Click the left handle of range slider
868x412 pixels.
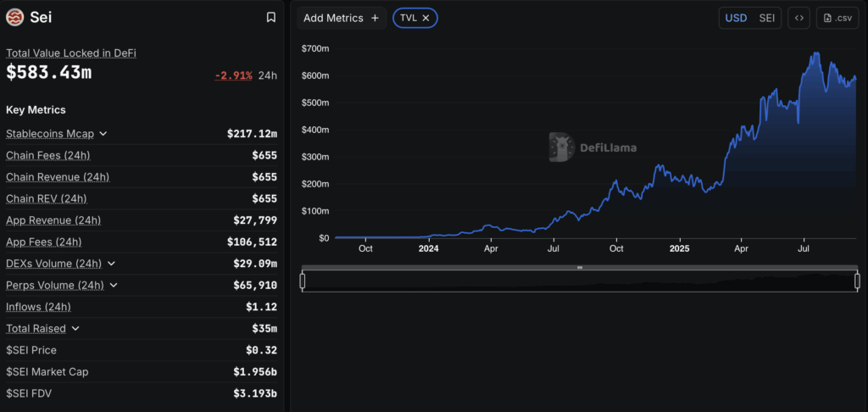point(303,281)
